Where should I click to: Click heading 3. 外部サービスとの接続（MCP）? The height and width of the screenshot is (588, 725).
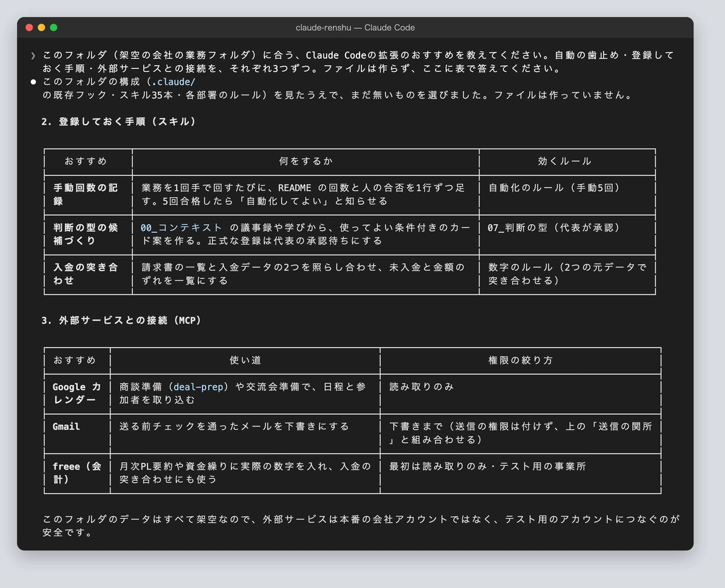[121, 320]
